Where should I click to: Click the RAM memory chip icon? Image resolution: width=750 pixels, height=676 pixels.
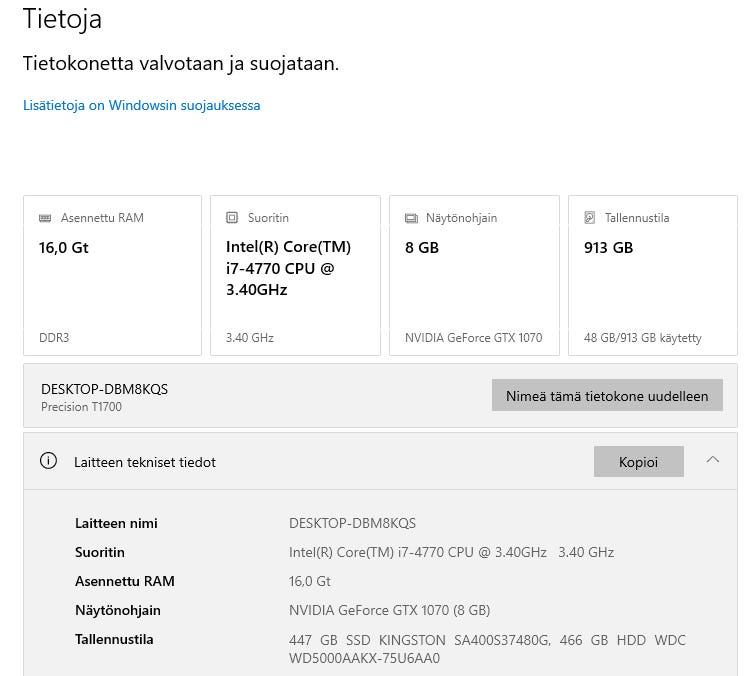(x=45, y=218)
